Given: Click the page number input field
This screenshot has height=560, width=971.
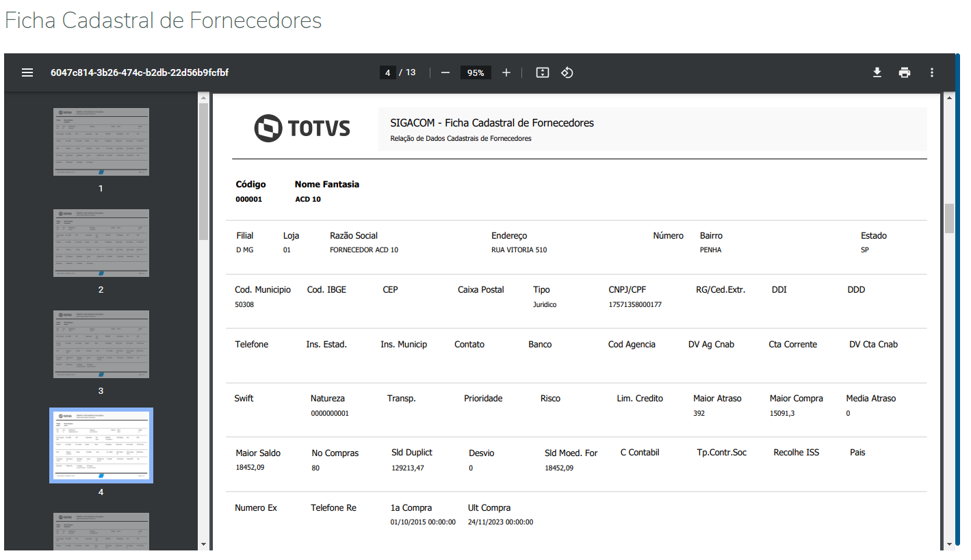Looking at the screenshot, I should pyautogui.click(x=388, y=72).
